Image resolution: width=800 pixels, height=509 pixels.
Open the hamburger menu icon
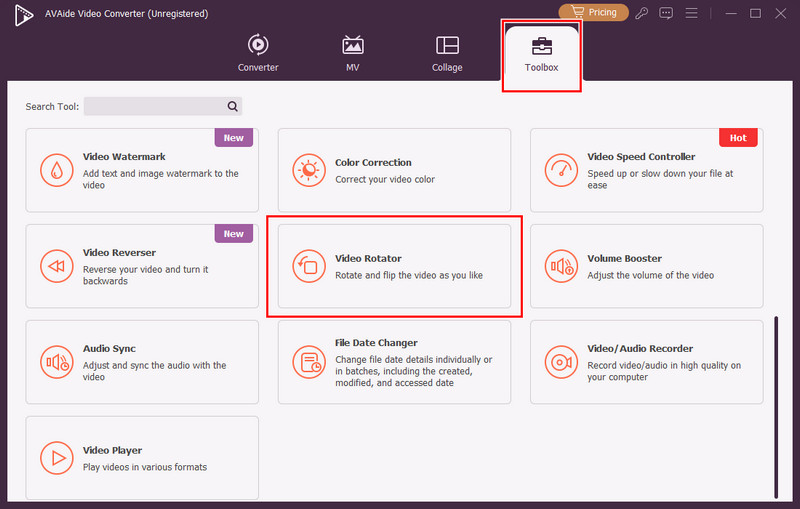[x=691, y=13]
